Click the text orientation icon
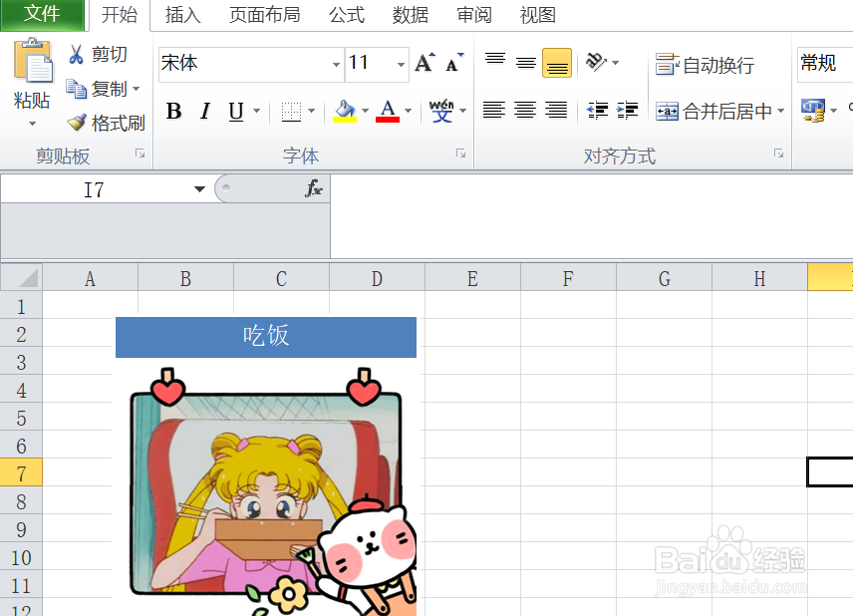This screenshot has width=853, height=616. point(596,62)
